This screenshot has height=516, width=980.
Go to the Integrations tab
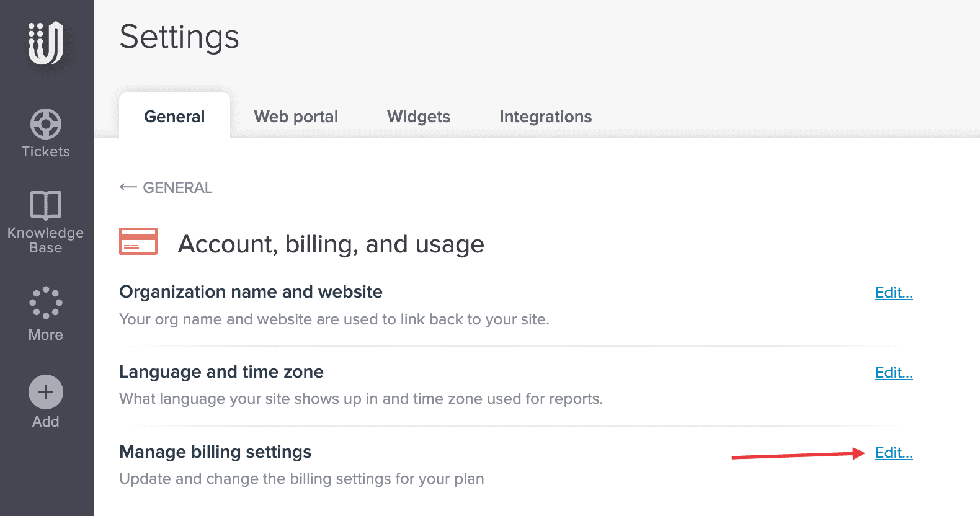click(545, 117)
